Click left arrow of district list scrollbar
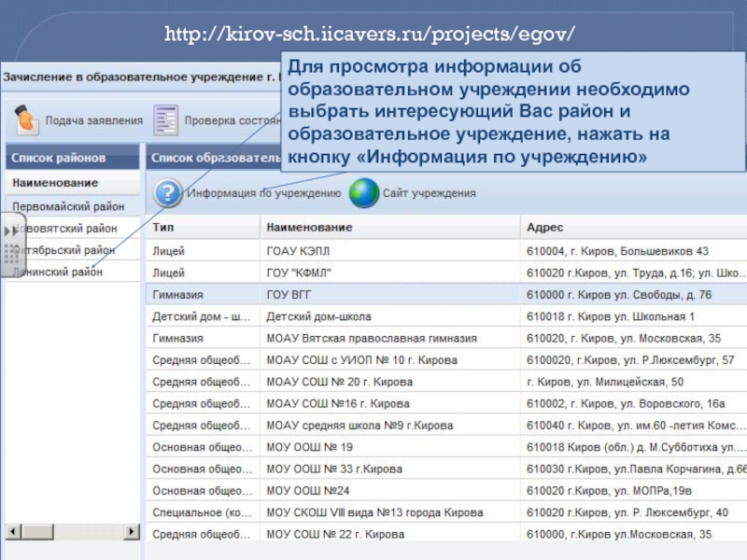Viewport: 747px width, 560px height. point(14,531)
